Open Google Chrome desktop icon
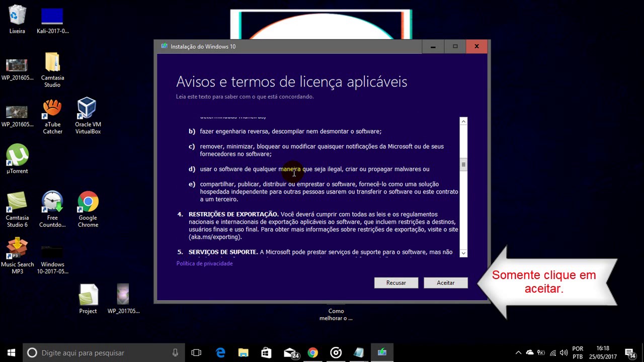Viewport: 644px width, 362px height. [88, 210]
